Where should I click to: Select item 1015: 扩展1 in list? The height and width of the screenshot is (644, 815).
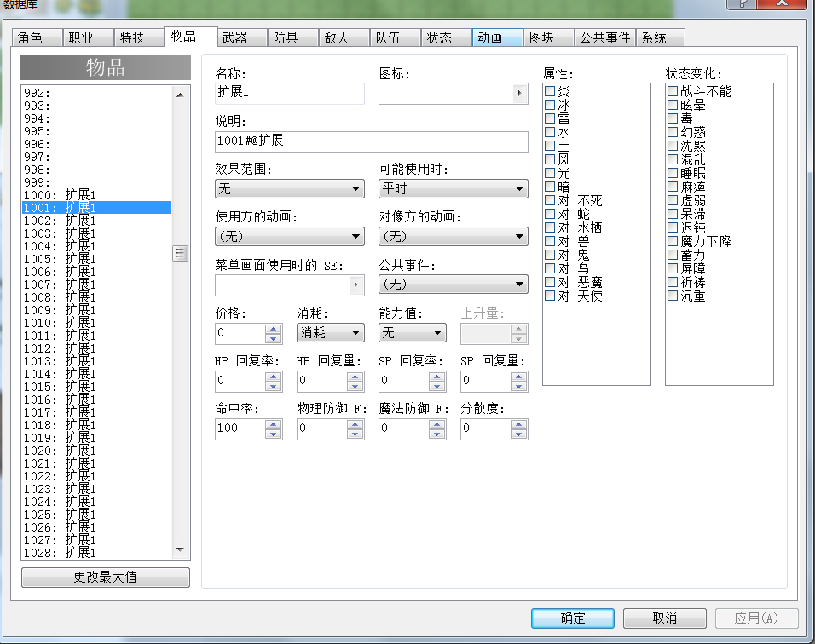click(x=96, y=387)
